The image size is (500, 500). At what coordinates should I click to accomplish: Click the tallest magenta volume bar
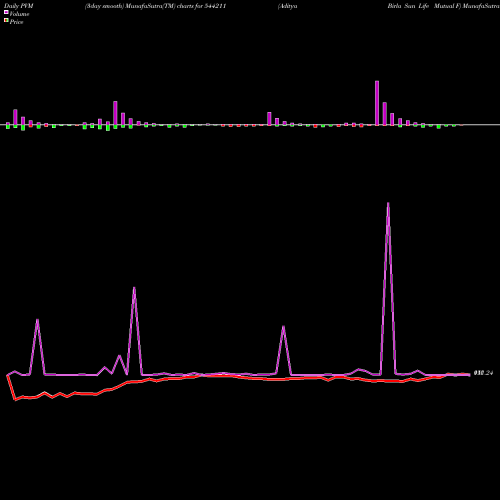click(377, 103)
